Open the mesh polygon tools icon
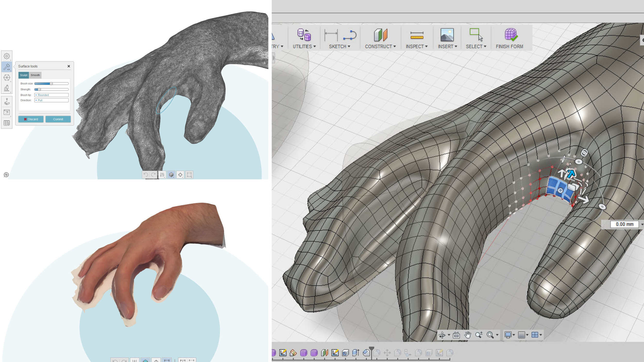Viewport: 644px width, 362px height. tap(7, 77)
